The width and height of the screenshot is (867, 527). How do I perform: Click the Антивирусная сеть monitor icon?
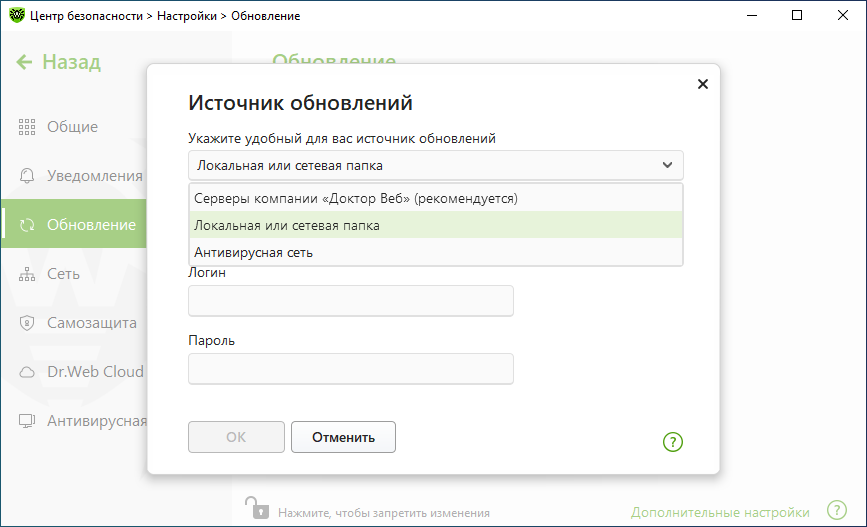[27, 421]
